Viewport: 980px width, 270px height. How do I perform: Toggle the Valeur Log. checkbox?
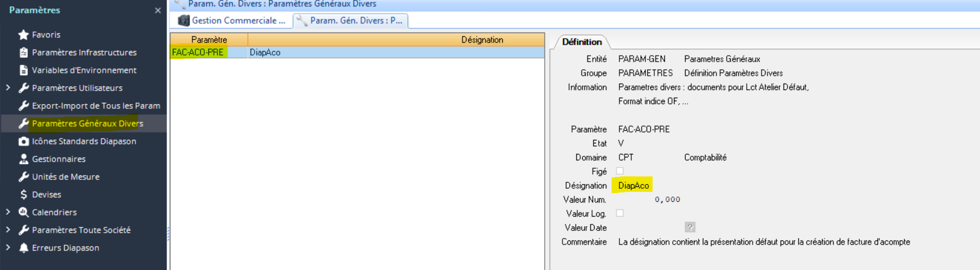pos(620,213)
